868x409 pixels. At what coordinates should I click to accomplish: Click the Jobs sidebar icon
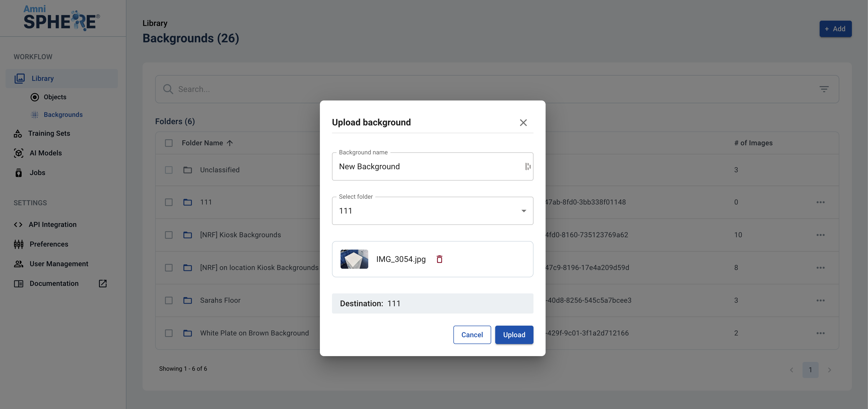tap(19, 173)
